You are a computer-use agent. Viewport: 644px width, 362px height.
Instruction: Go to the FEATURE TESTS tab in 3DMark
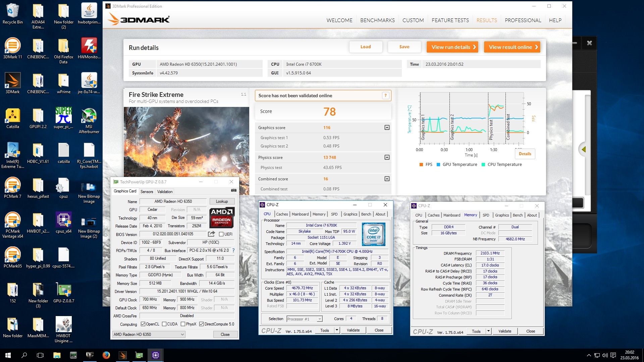450,20
